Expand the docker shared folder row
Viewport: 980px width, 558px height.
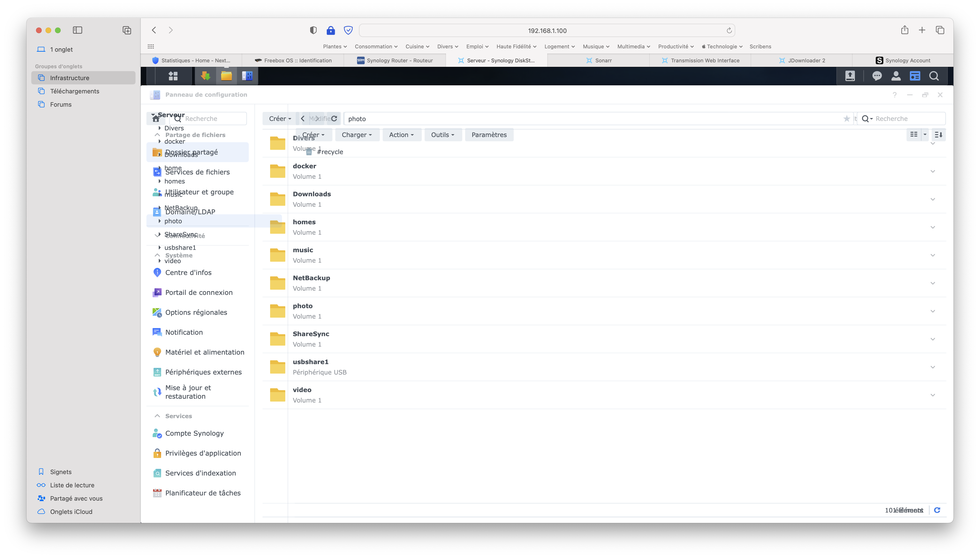point(933,171)
